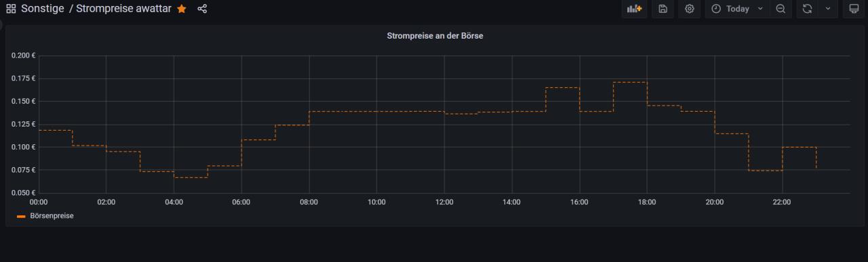868x262 pixels.
Task: Click the 0.100 € y-axis label
Action: click(x=24, y=147)
